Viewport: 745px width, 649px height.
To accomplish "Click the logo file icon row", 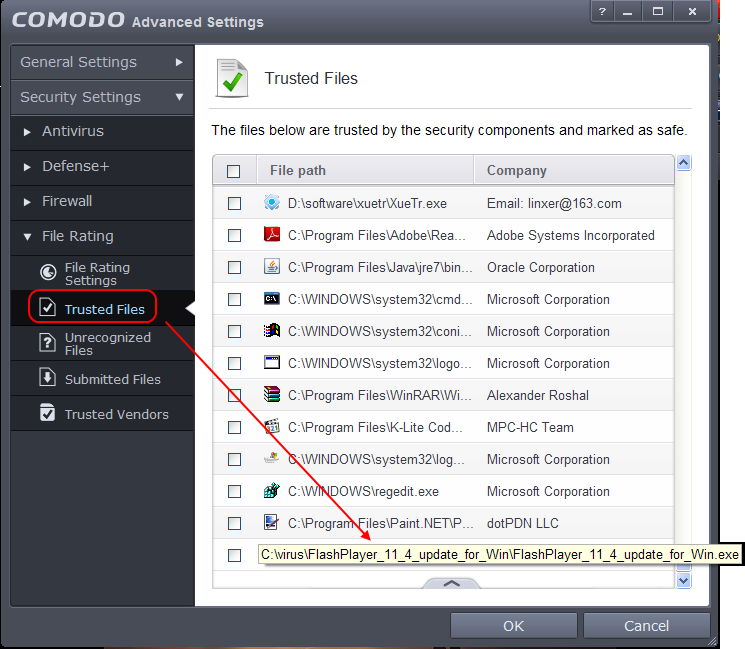I will click(x=272, y=363).
